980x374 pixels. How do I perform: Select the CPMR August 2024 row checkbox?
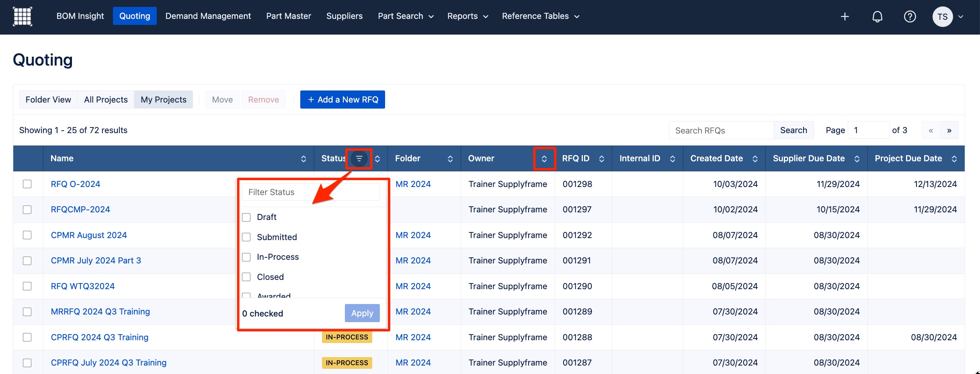[27, 235]
